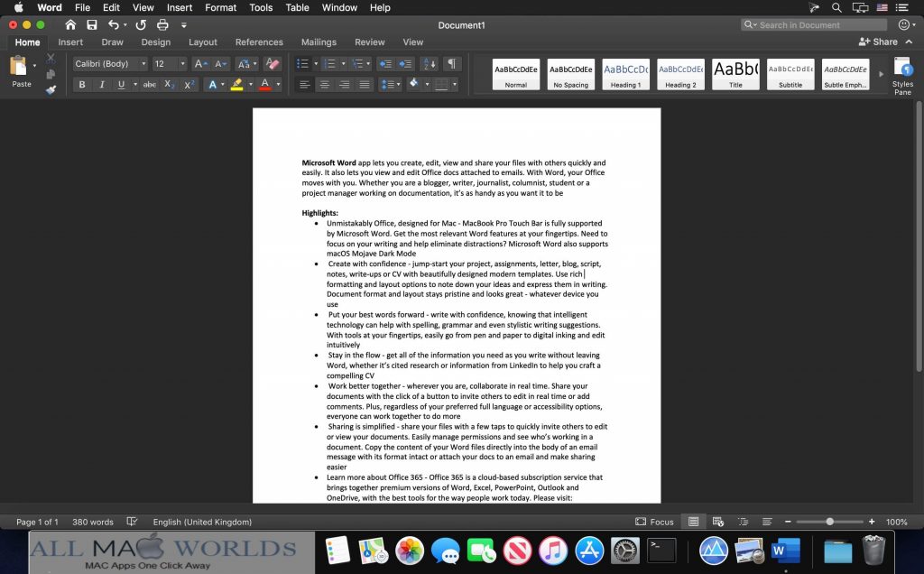Toggle underline formatting
This screenshot has height=574, width=924.
(x=121, y=84)
